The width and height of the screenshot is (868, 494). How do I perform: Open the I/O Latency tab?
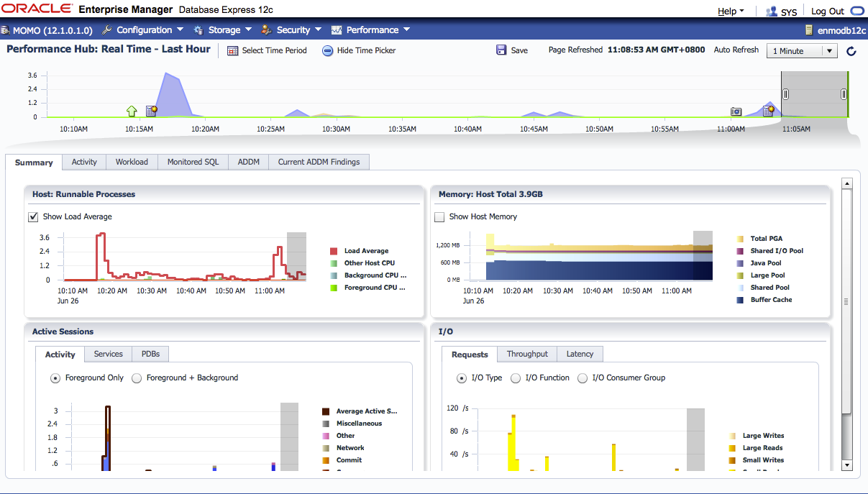click(x=580, y=355)
